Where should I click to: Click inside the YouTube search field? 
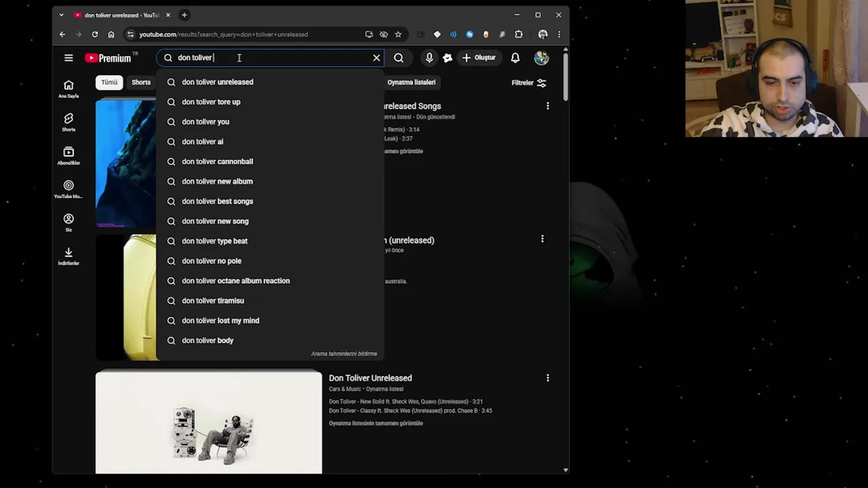pos(271,58)
